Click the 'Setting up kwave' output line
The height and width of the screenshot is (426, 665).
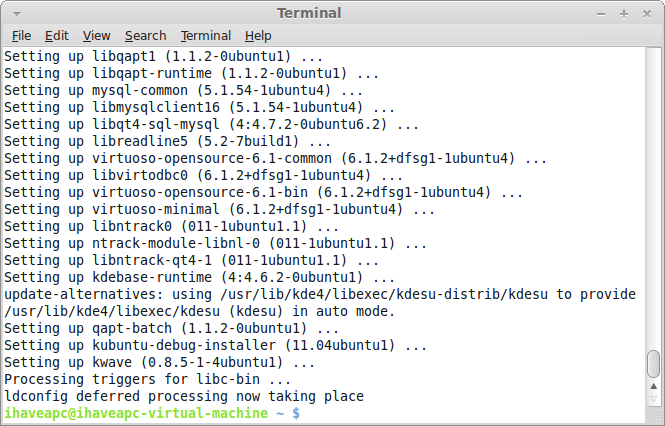[x=159, y=362]
